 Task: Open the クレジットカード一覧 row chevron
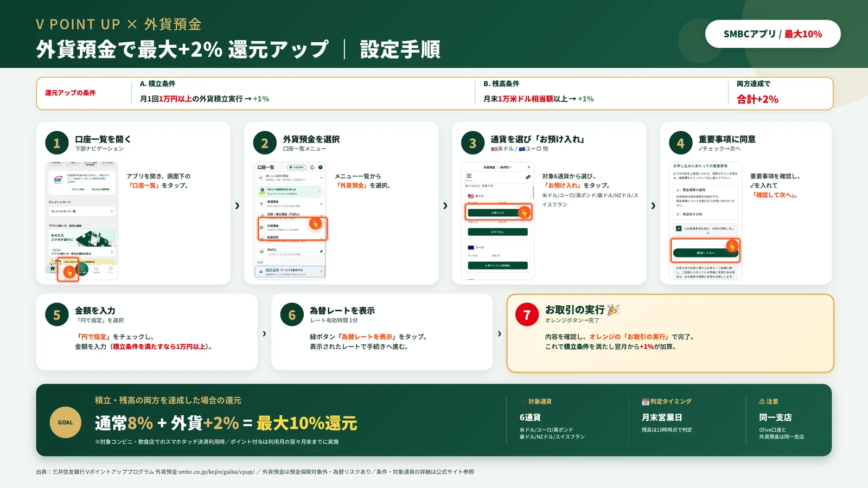[x=112, y=211]
